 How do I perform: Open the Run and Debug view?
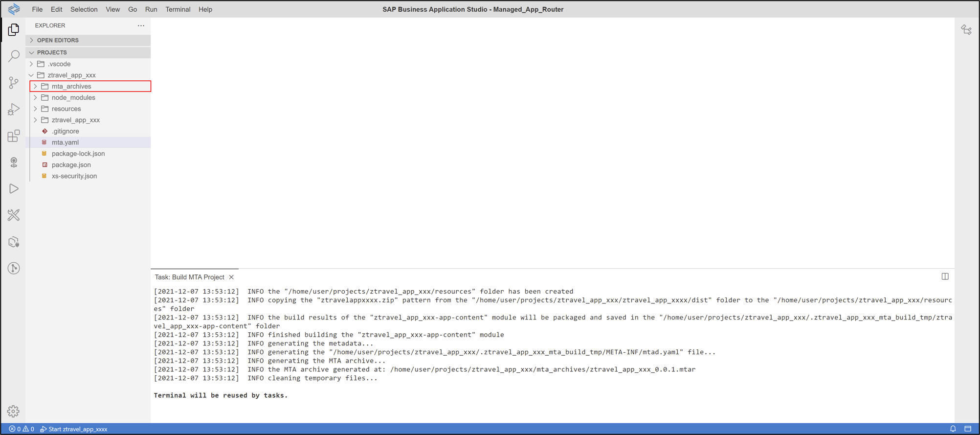[14, 109]
